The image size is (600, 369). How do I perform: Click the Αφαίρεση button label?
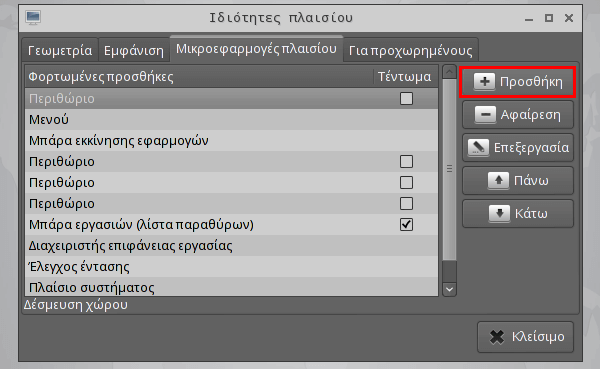pos(531,114)
